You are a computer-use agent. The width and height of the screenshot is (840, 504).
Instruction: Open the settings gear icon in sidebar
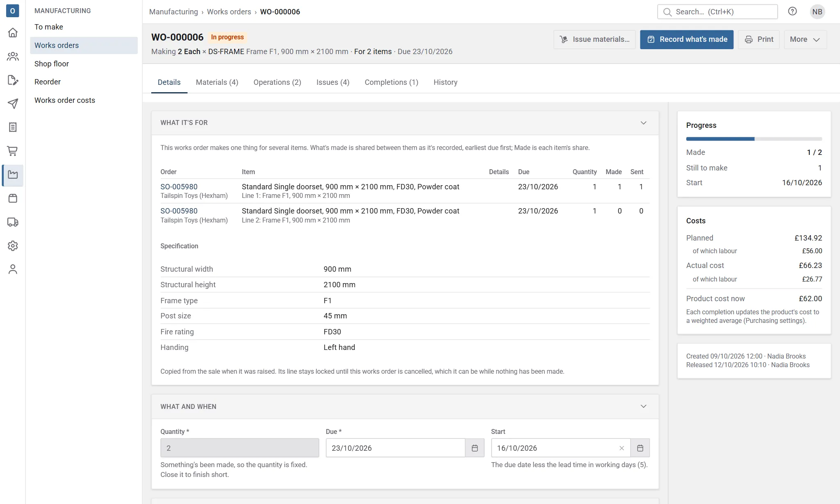(13, 246)
